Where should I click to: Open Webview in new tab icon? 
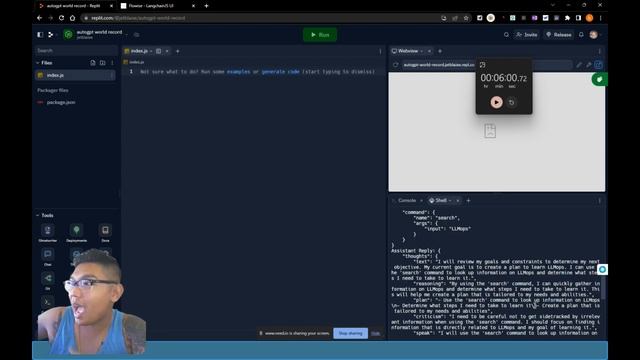598,65
